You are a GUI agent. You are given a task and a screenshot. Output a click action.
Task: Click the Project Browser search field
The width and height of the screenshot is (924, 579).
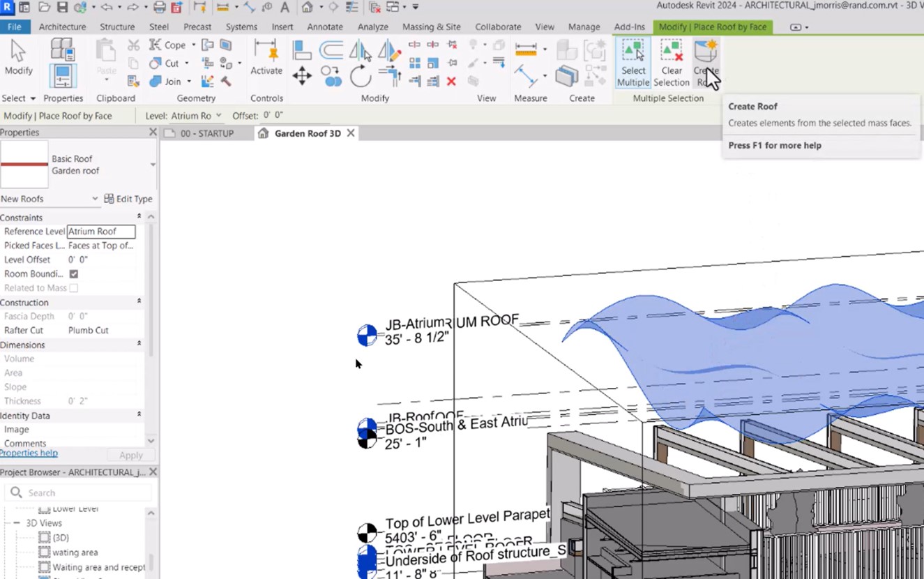tap(78, 492)
